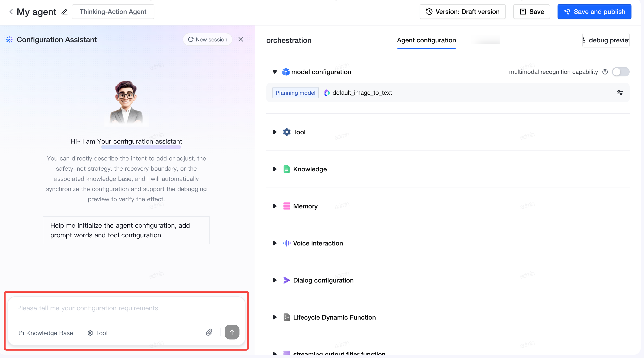Attach a file using the paperclip icon
Image resolution: width=644 pixels, height=358 pixels.
(x=209, y=332)
